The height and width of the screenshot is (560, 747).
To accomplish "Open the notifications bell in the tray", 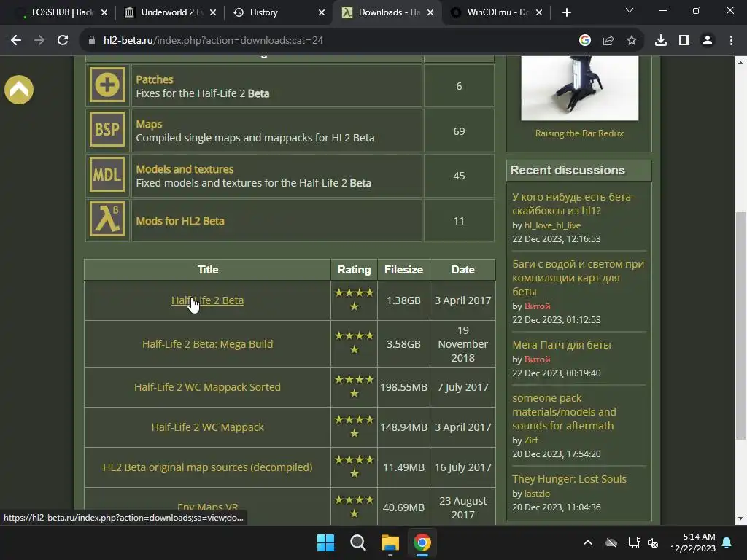I will (x=727, y=542).
